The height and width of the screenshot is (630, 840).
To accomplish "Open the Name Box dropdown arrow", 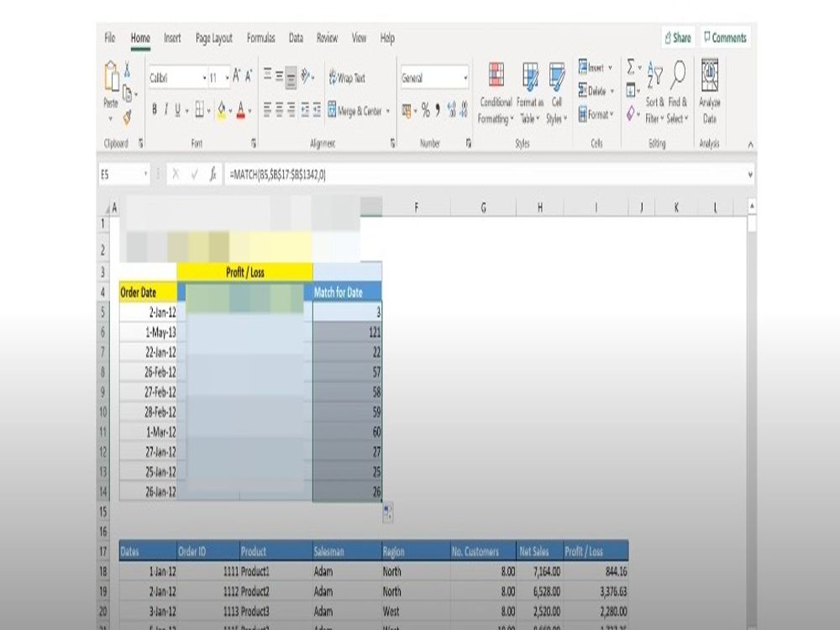I will point(145,174).
